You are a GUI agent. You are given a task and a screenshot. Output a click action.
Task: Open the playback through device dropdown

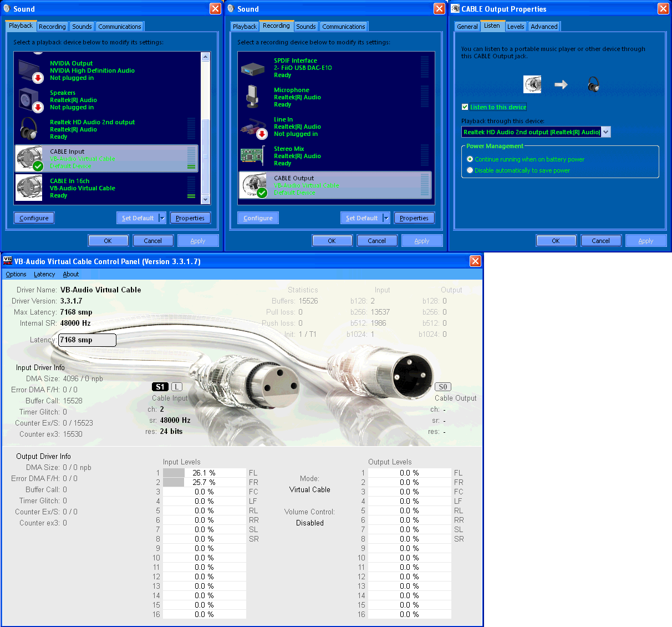606,132
